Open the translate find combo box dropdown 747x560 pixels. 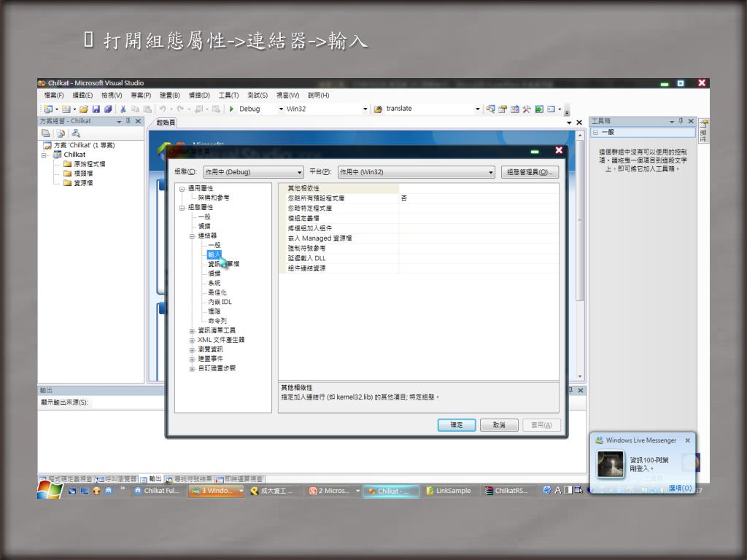(x=477, y=109)
